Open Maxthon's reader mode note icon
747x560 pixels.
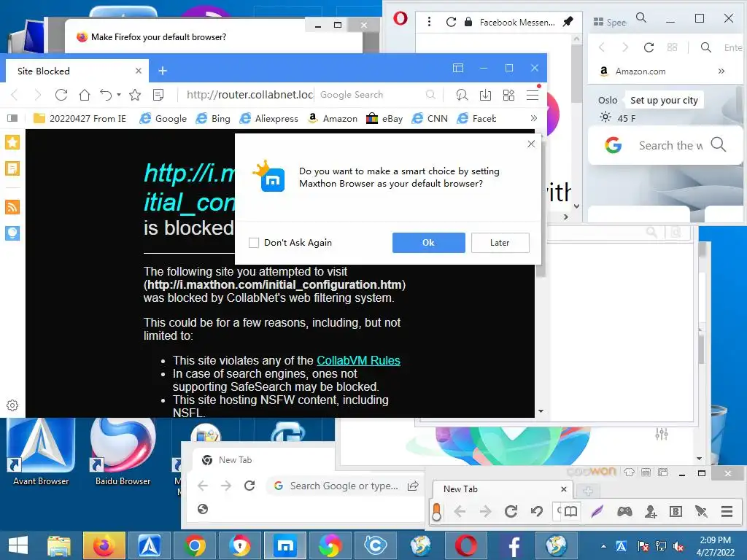(x=158, y=95)
